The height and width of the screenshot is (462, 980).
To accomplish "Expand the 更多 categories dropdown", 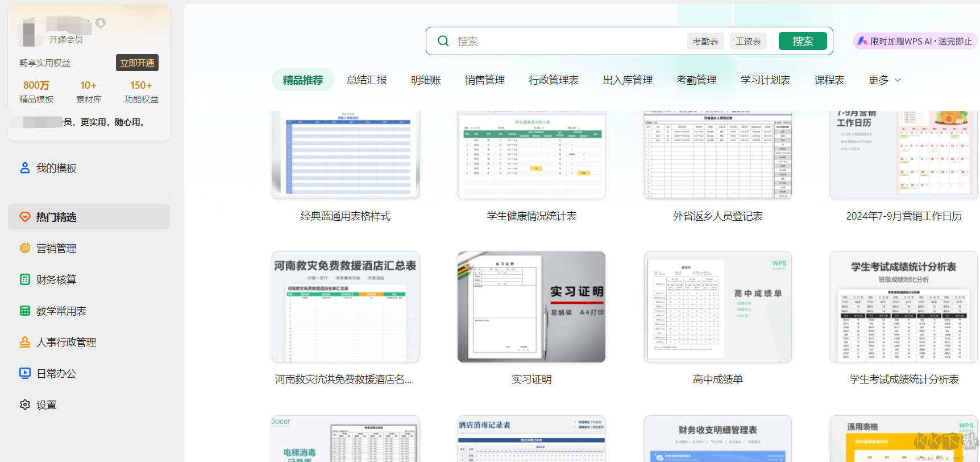I will point(885,80).
